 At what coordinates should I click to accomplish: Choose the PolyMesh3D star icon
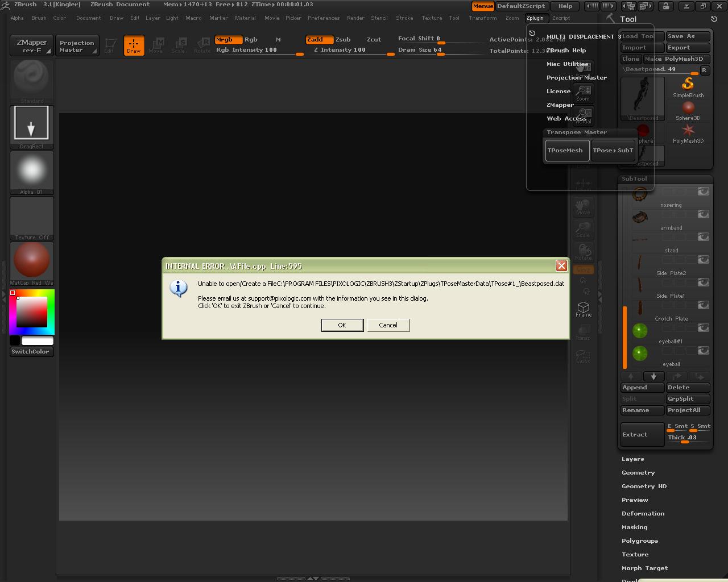[688, 131]
